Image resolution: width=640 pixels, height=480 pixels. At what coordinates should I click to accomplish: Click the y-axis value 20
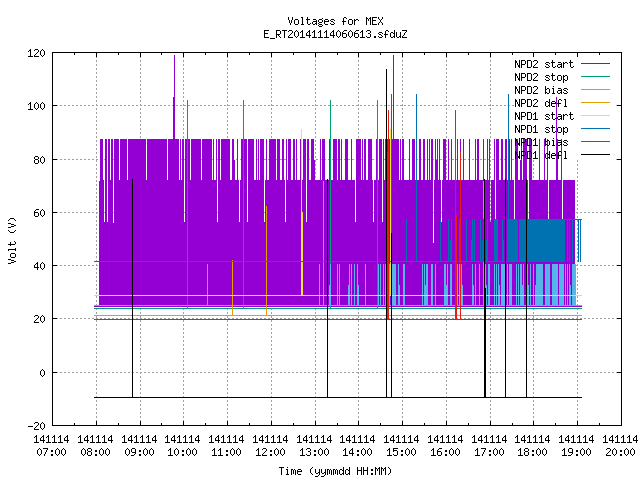point(39,320)
